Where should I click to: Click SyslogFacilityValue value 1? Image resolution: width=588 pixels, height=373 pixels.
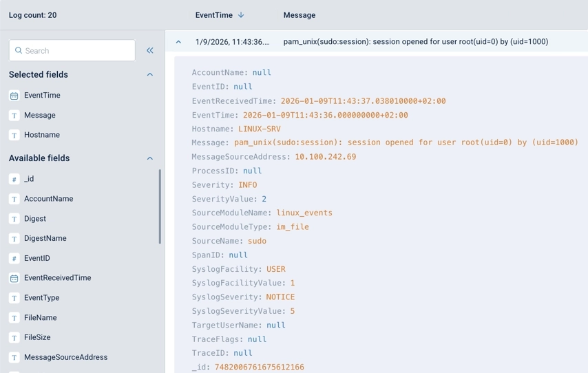tap(293, 283)
